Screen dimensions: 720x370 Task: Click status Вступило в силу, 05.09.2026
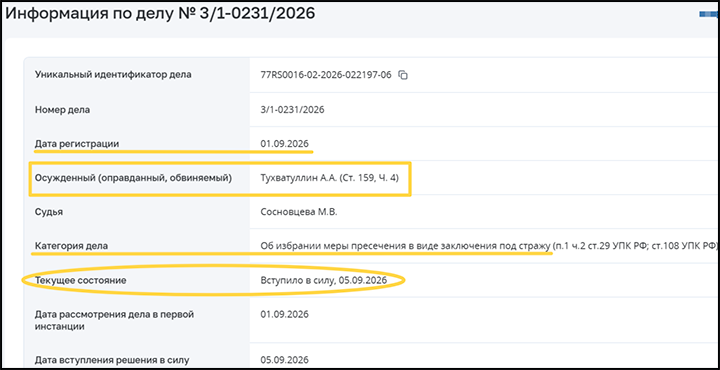324,280
